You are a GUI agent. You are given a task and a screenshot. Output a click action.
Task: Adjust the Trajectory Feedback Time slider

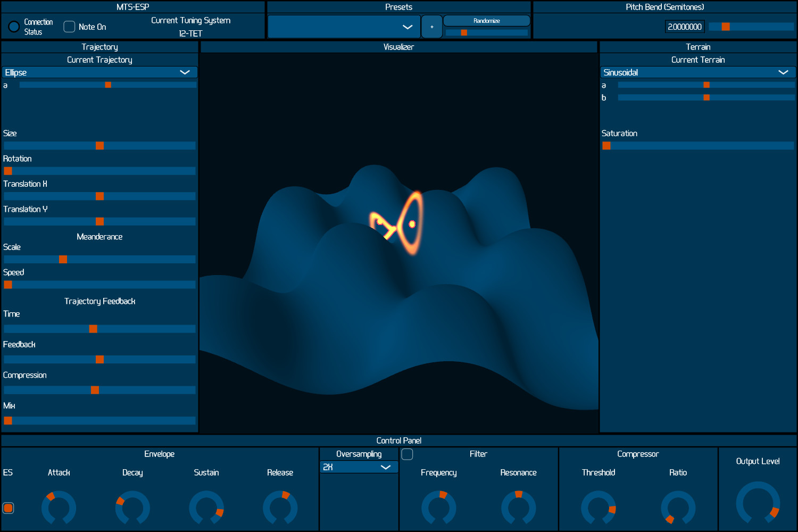coord(99,329)
